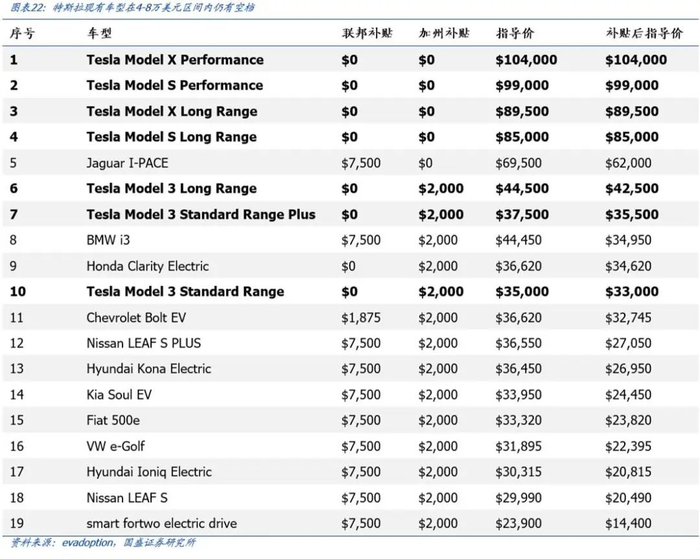Image resolution: width=700 pixels, height=559 pixels.
Task: Select Hyundai Kona Electric row name
Action: point(149,369)
